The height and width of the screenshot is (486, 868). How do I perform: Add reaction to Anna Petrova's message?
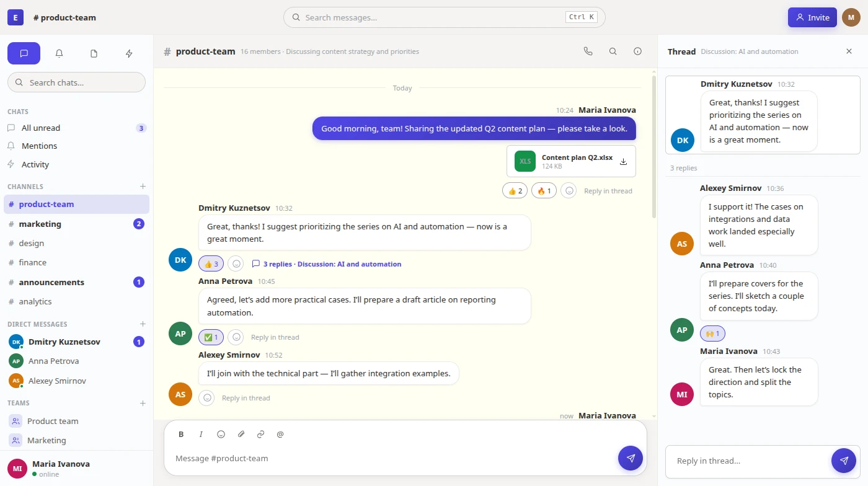pos(236,337)
